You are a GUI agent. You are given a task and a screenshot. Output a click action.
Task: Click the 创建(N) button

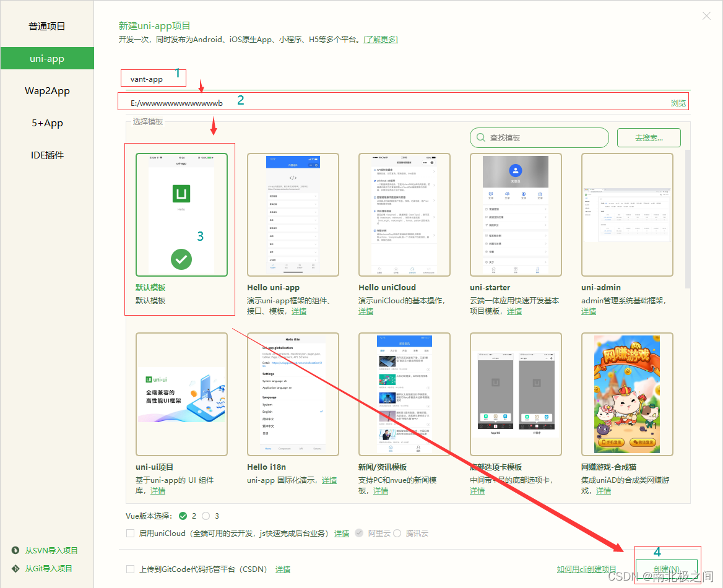pyautogui.click(x=666, y=569)
